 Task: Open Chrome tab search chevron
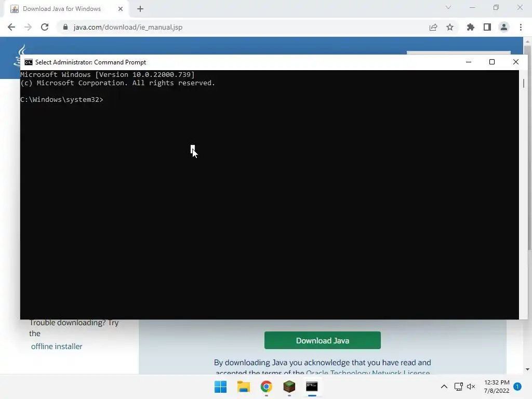tap(448, 7)
